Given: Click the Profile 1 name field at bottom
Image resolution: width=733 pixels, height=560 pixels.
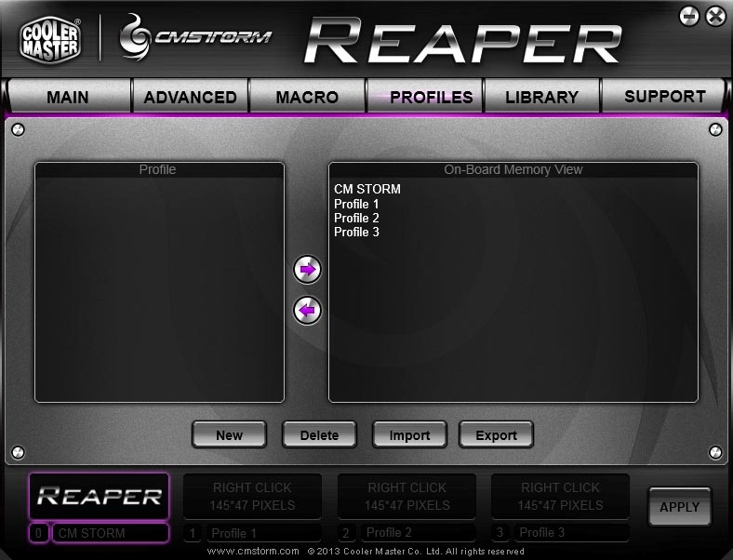Looking at the screenshot, I should pyautogui.click(x=263, y=533).
